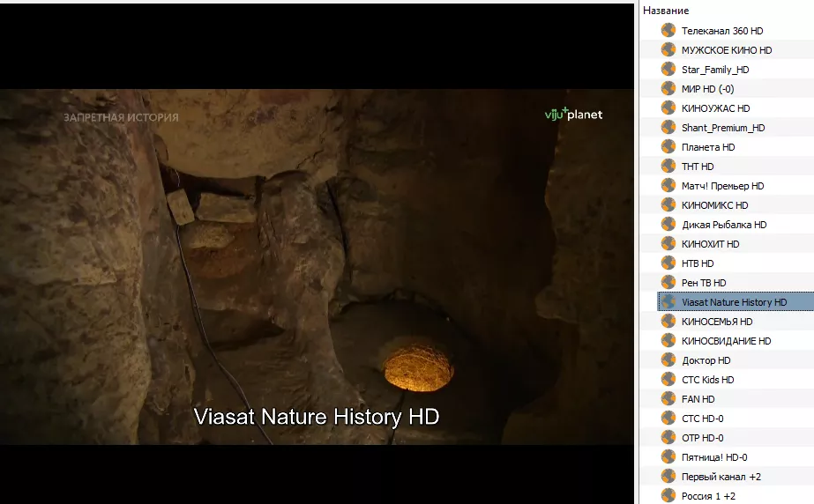Select ОТР HD-0 from the playlist
The width and height of the screenshot is (814, 504).
tap(702, 438)
